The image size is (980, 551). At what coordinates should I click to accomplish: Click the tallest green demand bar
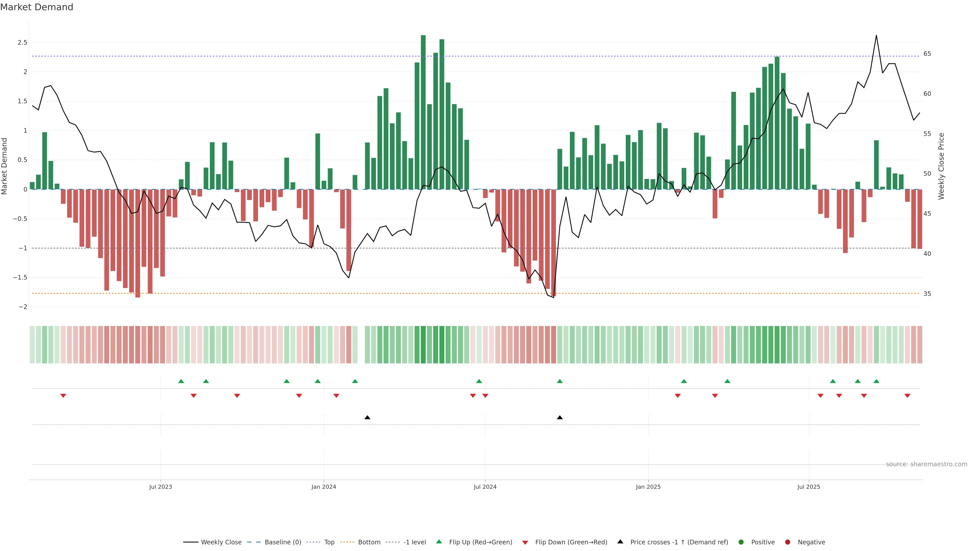[x=423, y=114]
